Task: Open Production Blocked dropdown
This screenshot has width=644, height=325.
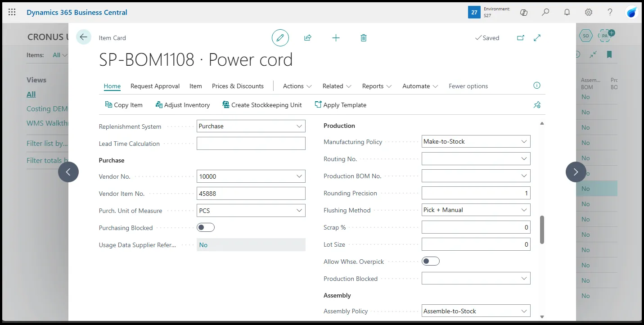Action: [524, 278]
